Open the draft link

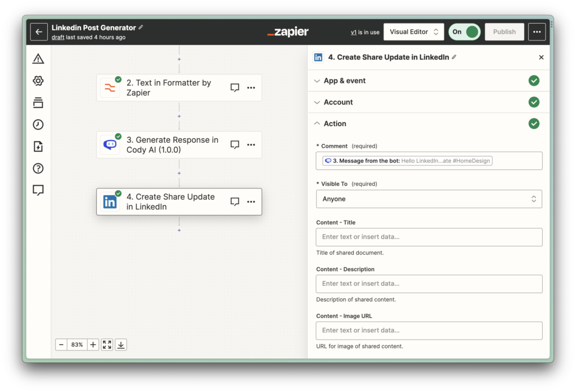(x=58, y=37)
